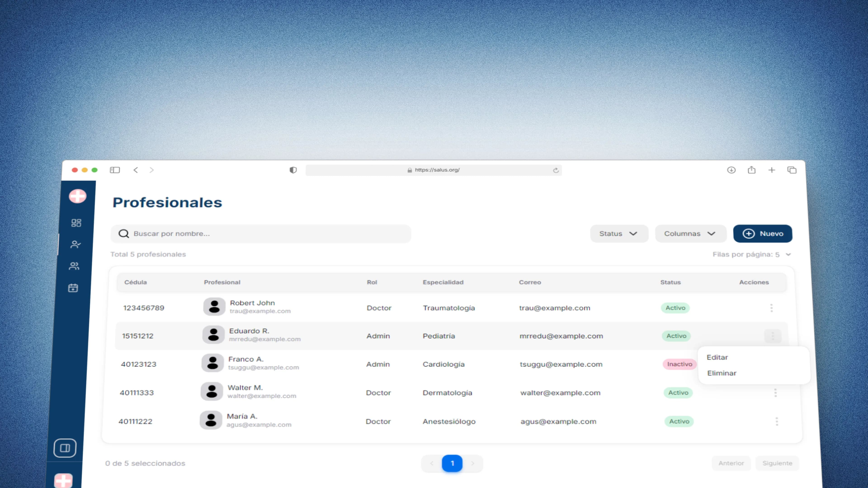Open the dashboard grid icon in sidebar
868x488 pixels.
click(76, 223)
